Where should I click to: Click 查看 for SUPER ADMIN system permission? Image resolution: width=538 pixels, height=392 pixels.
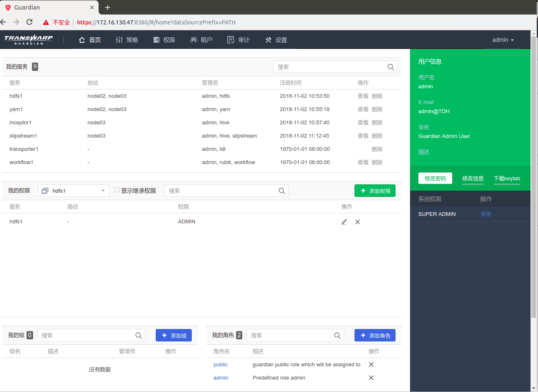(x=486, y=214)
